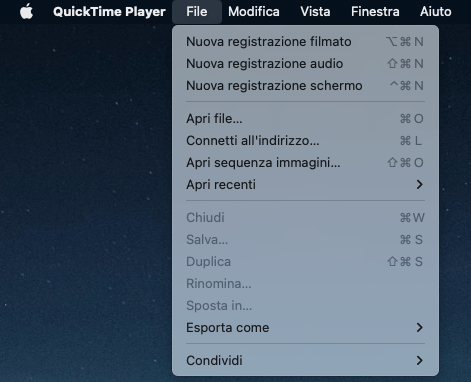Select Apri file… menu entry
The height and width of the screenshot is (382, 471).
click(x=305, y=119)
